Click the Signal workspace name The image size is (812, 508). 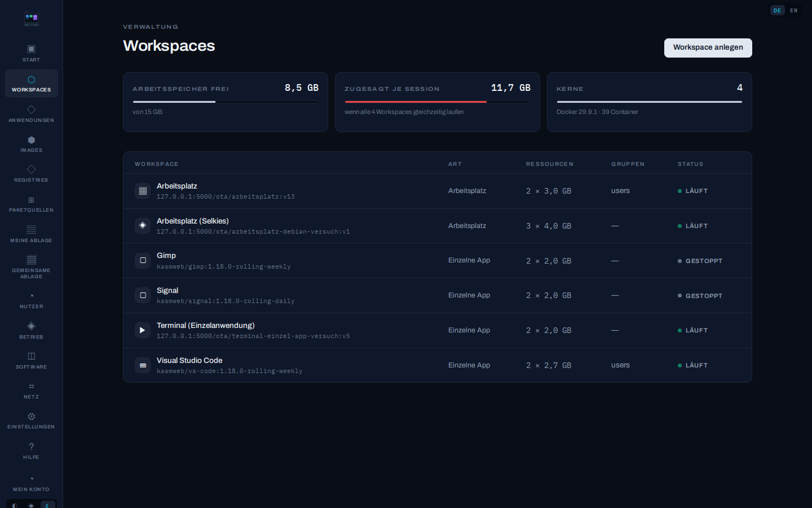(x=167, y=291)
